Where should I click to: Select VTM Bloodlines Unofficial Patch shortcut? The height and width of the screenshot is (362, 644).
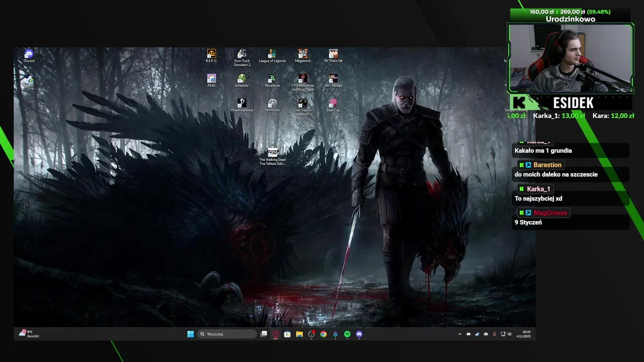pos(303,82)
